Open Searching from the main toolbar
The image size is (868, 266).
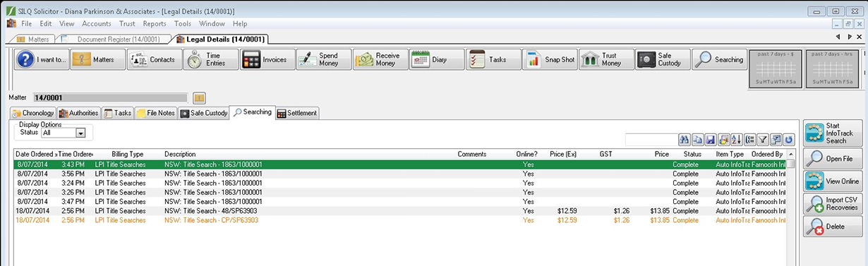719,60
